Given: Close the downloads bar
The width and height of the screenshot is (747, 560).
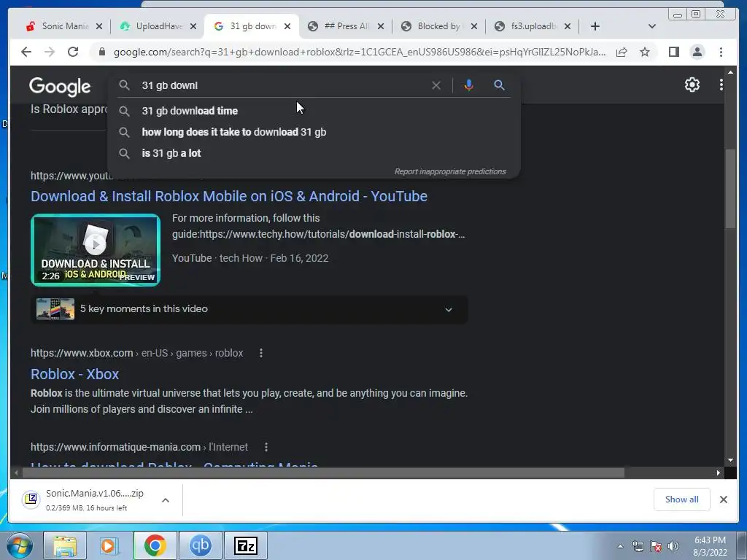Looking at the screenshot, I should click(724, 499).
